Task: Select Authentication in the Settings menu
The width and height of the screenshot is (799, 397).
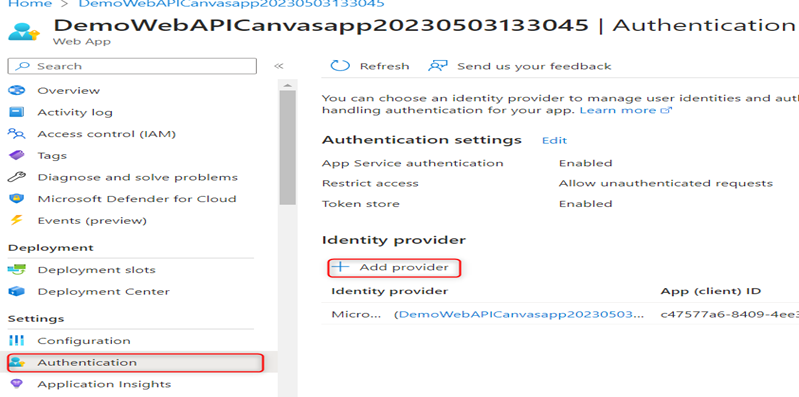Action: (136, 362)
